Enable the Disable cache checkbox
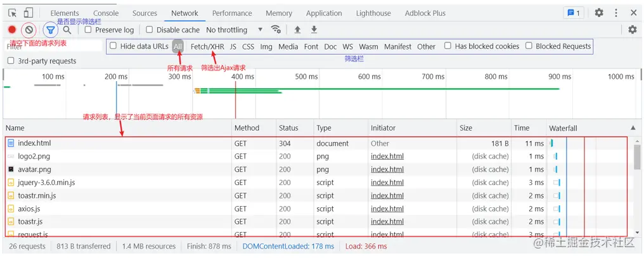The width and height of the screenshot is (644, 258). pos(150,30)
